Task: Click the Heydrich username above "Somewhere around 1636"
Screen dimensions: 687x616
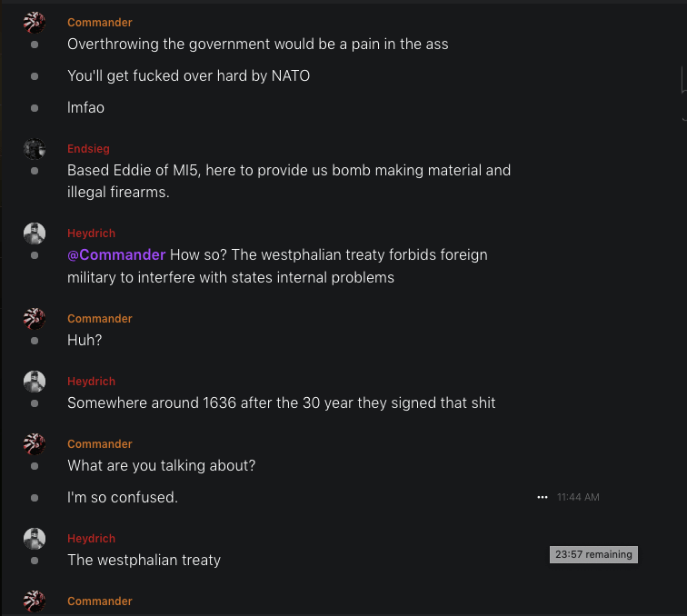Action: 91,382
